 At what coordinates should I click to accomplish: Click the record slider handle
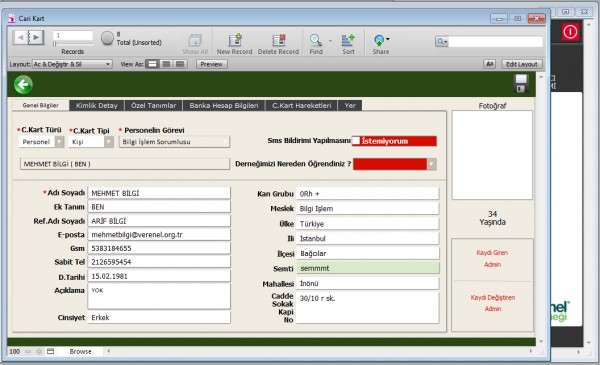pos(55,44)
